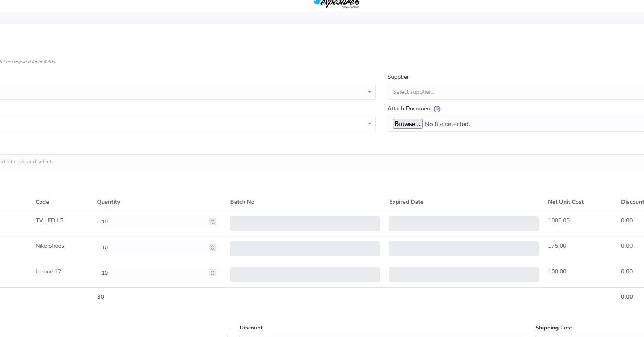Image resolution: width=644 pixels, height=337 pixels.
Task: Click the Expired Date field for TV LED LG
Action: [464, 223]
